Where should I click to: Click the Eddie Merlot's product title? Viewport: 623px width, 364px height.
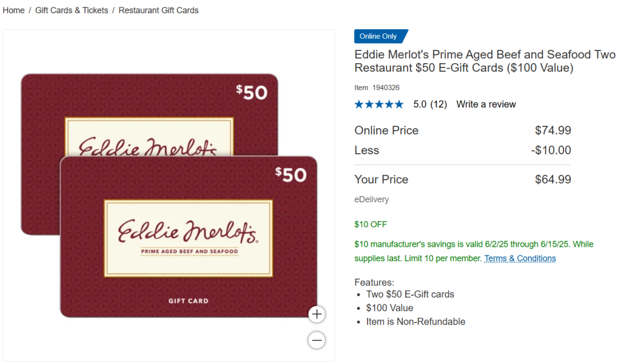tap(485, 61)
